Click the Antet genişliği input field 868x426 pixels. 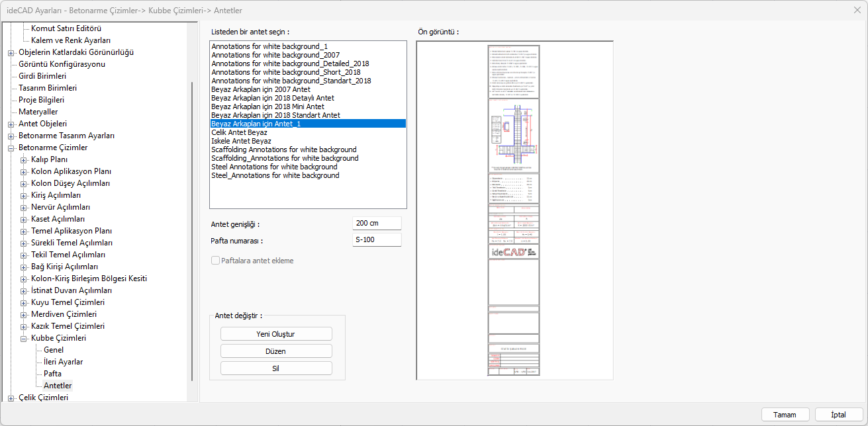tap(377, 224)
